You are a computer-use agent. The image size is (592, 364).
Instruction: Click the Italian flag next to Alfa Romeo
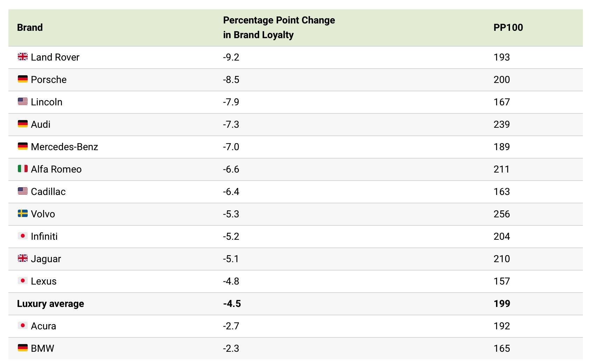(23, 169)
